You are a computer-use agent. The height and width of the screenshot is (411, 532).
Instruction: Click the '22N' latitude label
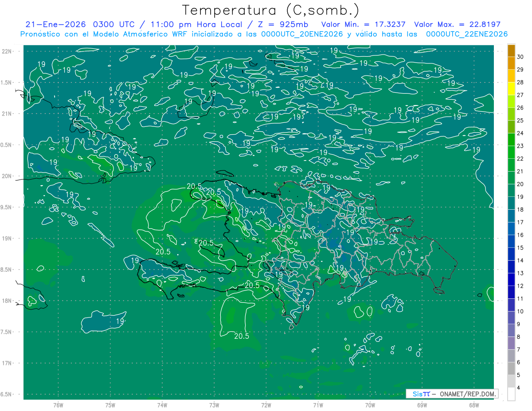tap(7, 51)
